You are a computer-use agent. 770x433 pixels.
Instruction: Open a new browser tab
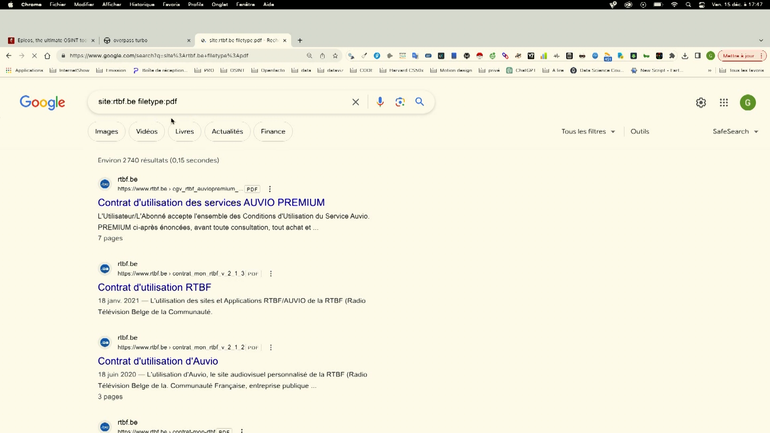(x=300, y=40)
